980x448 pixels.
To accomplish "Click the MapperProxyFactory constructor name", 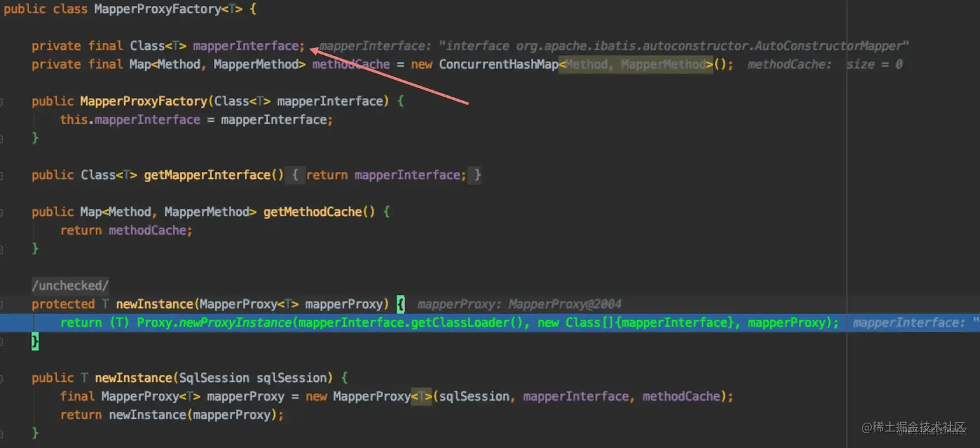I will [143, 101].
